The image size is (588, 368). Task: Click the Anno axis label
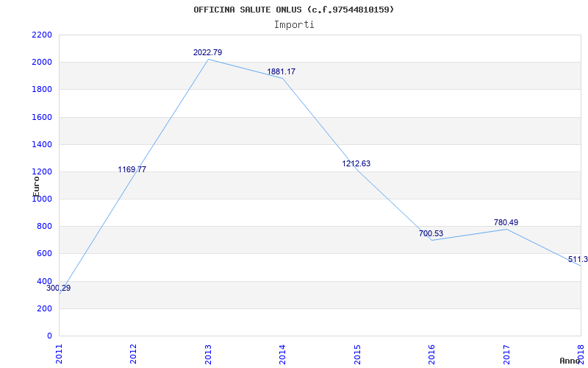[570, 361]
